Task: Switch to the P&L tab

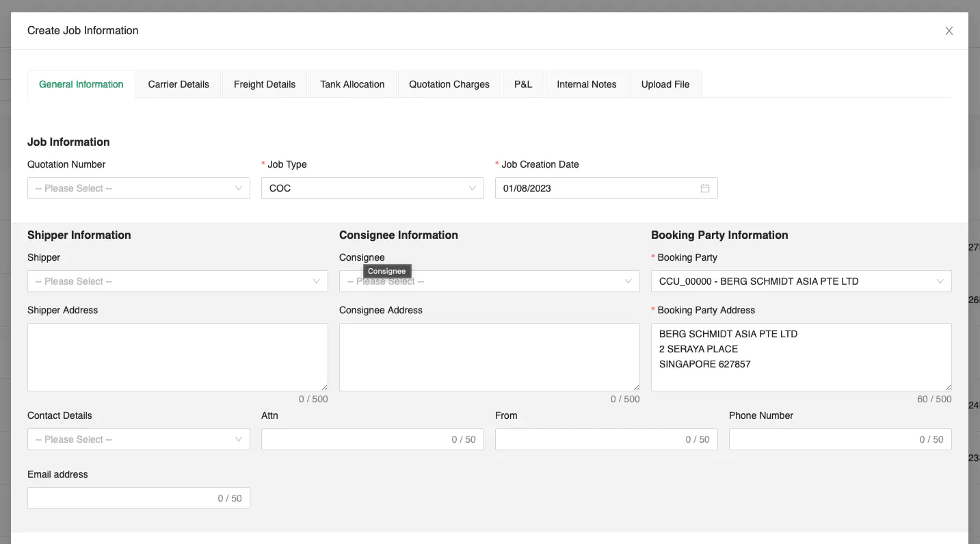Action: click(523, 83)
